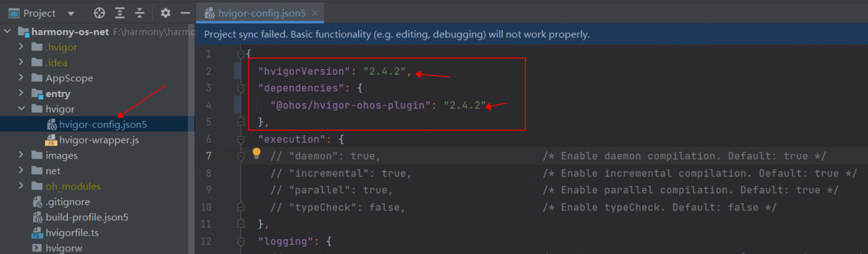
Task: Fold the dependencies block on line 3
Action: 241,88
